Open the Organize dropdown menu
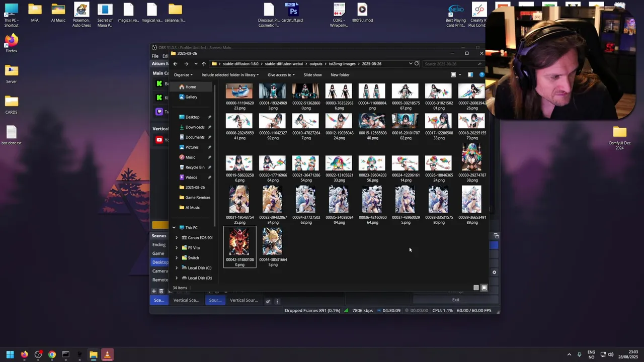The width and height of the screenshot is (644, 362). pos(183,75)
